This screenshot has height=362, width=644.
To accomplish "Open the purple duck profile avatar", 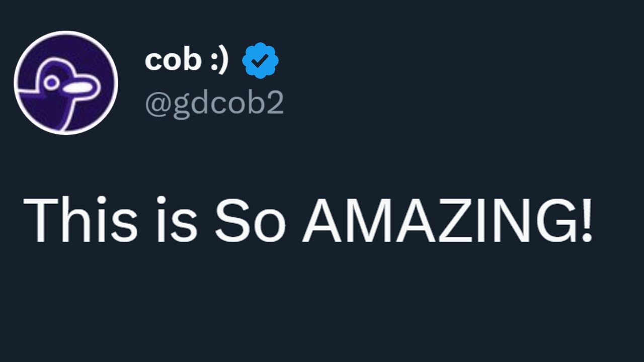I will (66, 82).
